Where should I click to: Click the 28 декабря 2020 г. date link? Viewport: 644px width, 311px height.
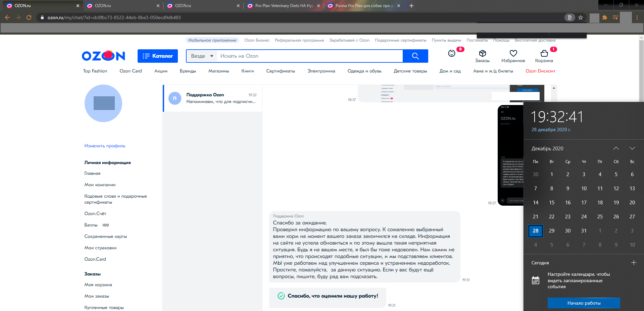[x=551, y=129]
